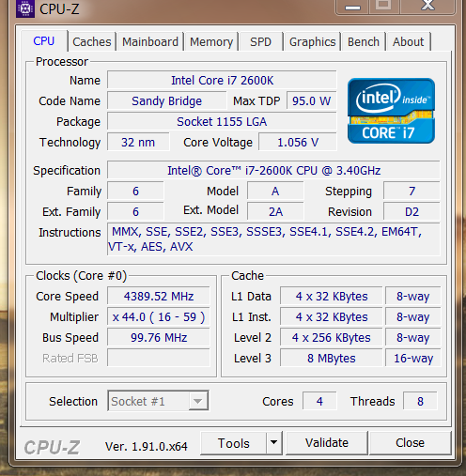
Task: Click the Level 3 16-way value
Action: (x=413, y=358)
